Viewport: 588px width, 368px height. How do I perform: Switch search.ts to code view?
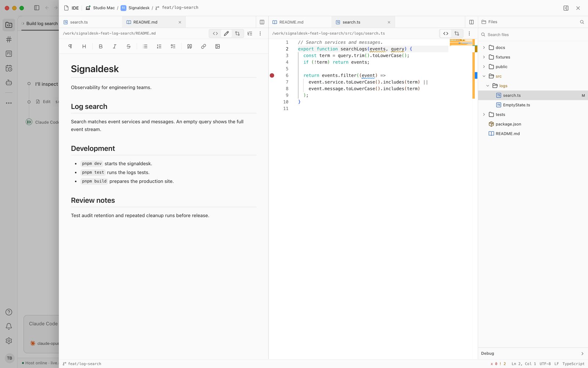446,33
